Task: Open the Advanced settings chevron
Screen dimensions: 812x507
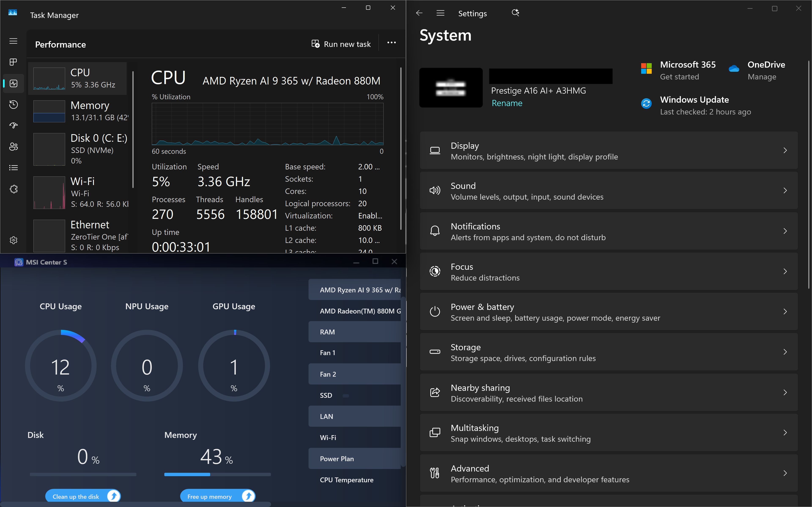Action: tap(785, 473)
